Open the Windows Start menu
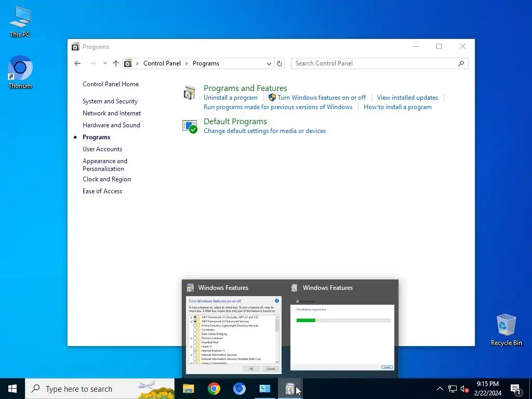The image size is (532, 399). (x=12, y=389)
